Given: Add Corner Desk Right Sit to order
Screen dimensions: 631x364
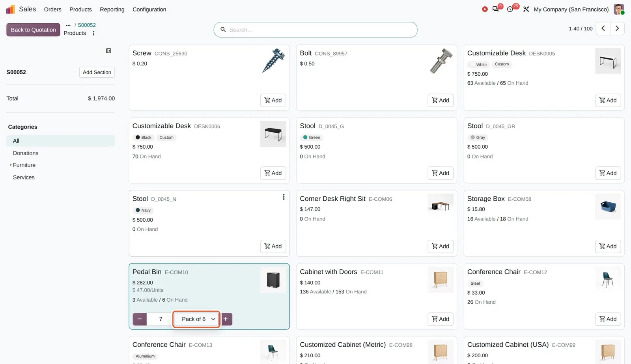Looking at the screenshot, I should click(x=441, y=246).
